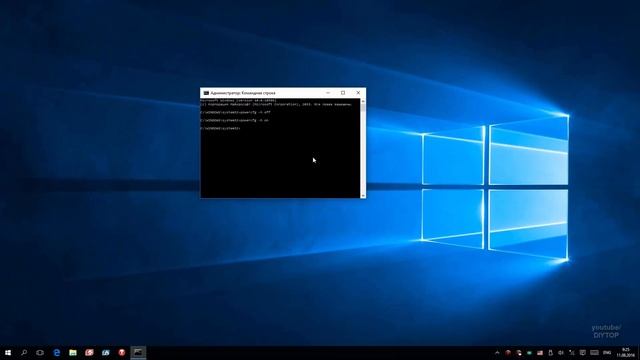This screenshot has width=640, height=360.
Task: Click the powercfg -h off command line
Action: pyautogui.click(x=236, y=112)
